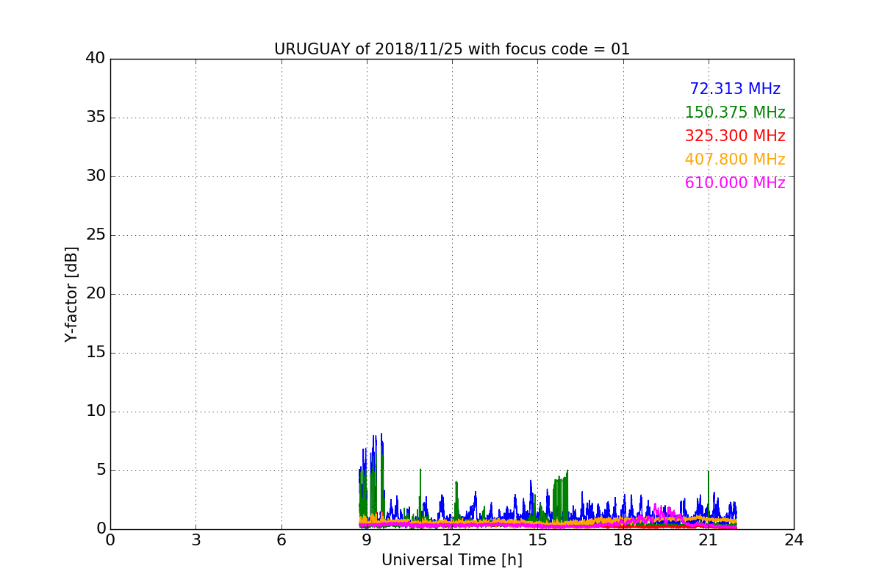Viewport: 882px width, 588px height.
Task: Click y-axis tick label 15
Action: [x=96, y=353]
